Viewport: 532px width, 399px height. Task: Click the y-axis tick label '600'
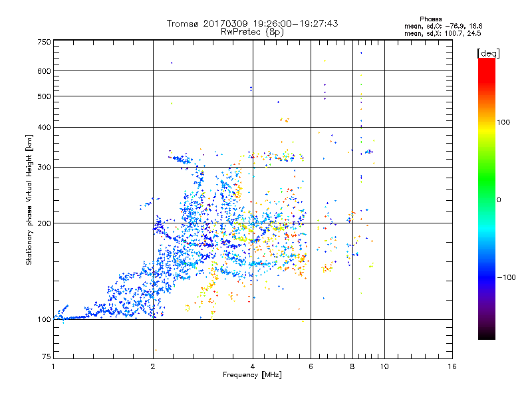(x=44, y=71)
